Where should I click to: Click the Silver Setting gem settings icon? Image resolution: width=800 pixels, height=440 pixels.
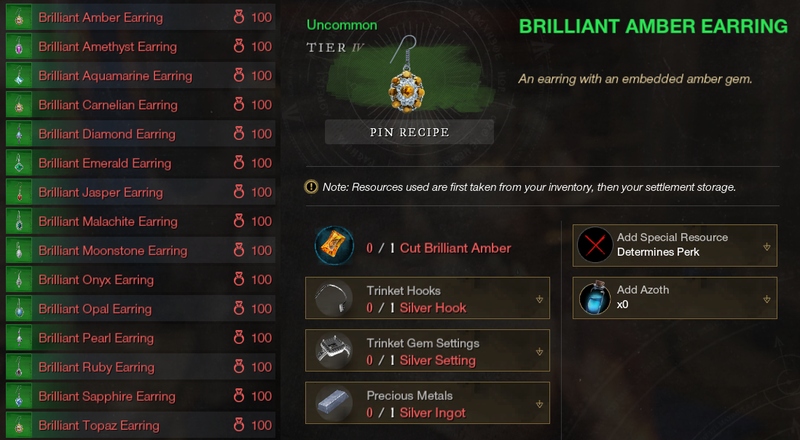(334, 351)
